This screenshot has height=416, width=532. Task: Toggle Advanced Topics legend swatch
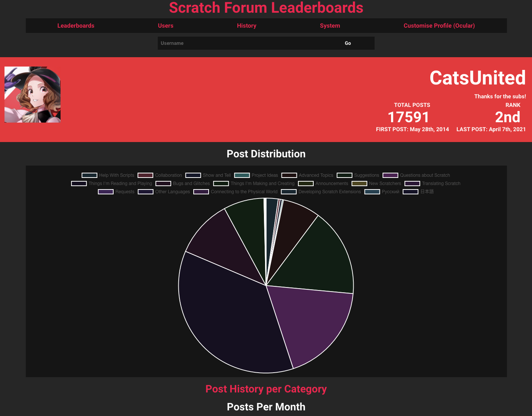[289, 175]
